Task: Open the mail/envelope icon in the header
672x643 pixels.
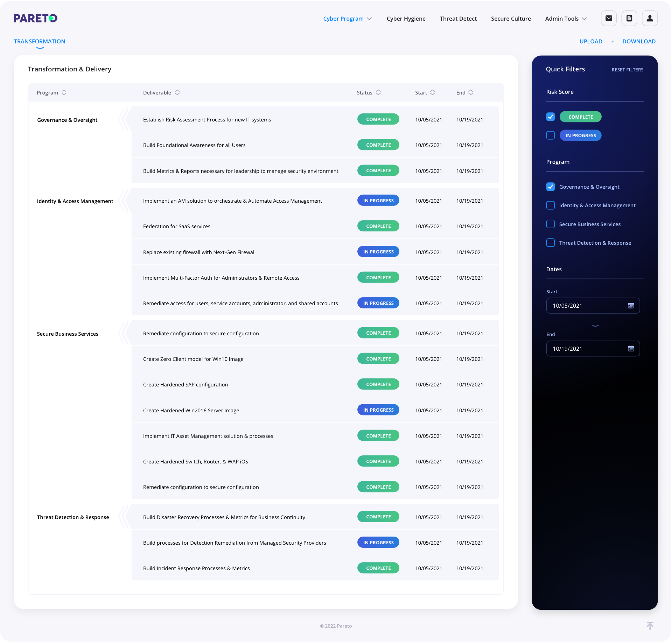Action: [609, 18]
